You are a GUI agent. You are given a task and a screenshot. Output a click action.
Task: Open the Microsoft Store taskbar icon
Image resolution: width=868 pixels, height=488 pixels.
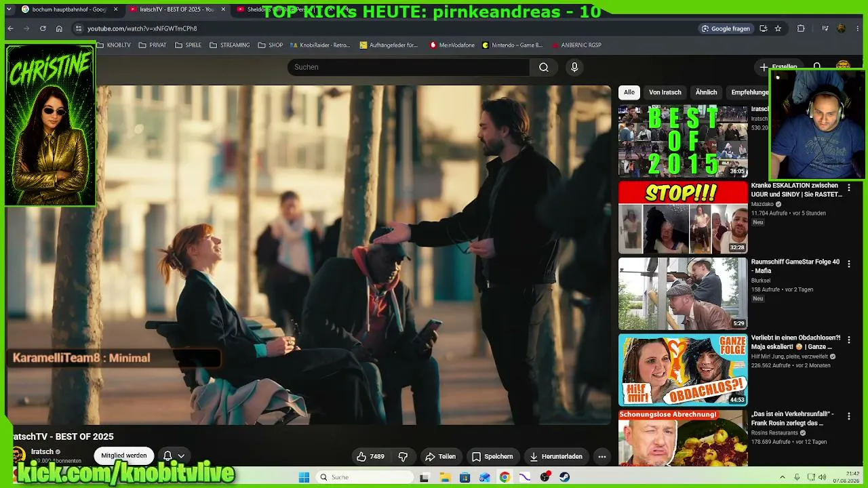point(465,477)
